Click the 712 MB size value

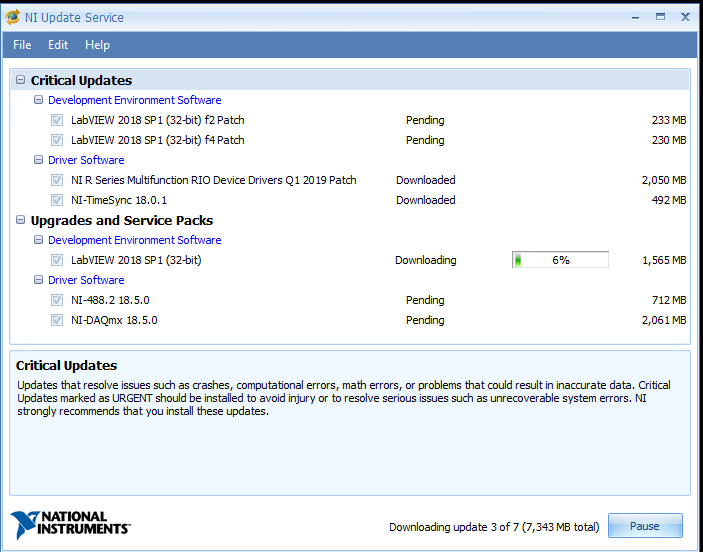coord(669,300)
